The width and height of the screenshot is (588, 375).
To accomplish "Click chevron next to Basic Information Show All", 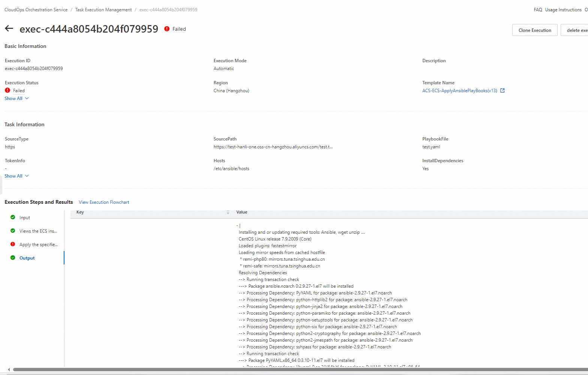I will (27, 99).
